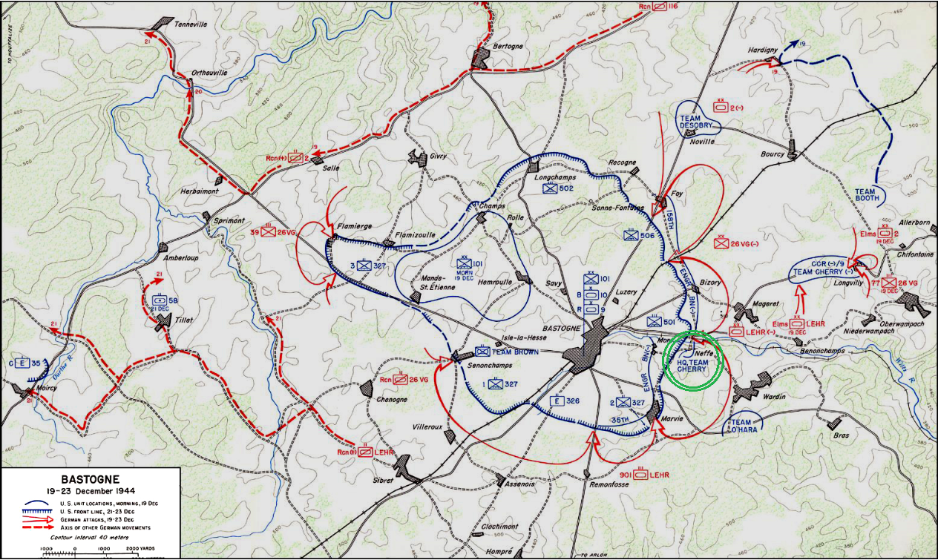Select the Team Desobry label above Noville
938x560 pixels.
point(695,122)
